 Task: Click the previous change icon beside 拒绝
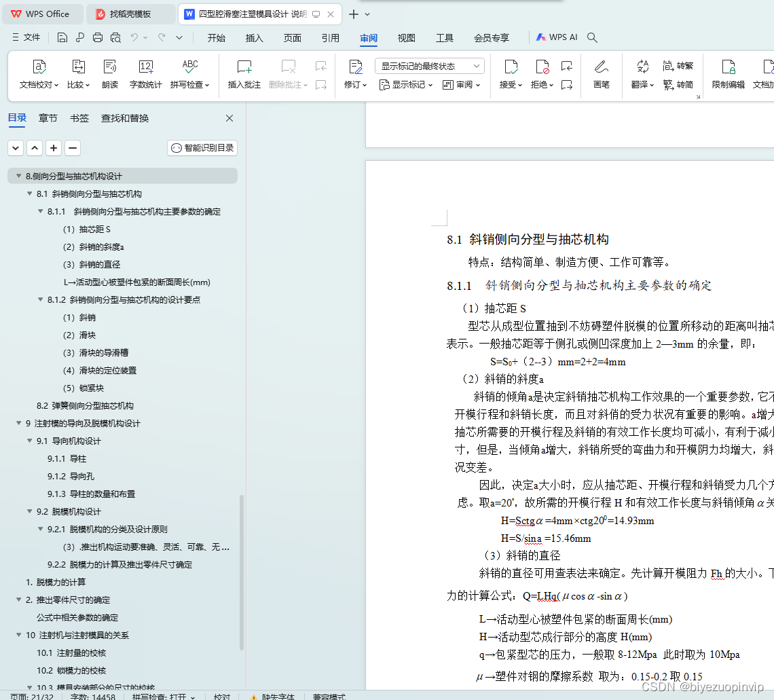pyautogui.click(x=567, y=66)
